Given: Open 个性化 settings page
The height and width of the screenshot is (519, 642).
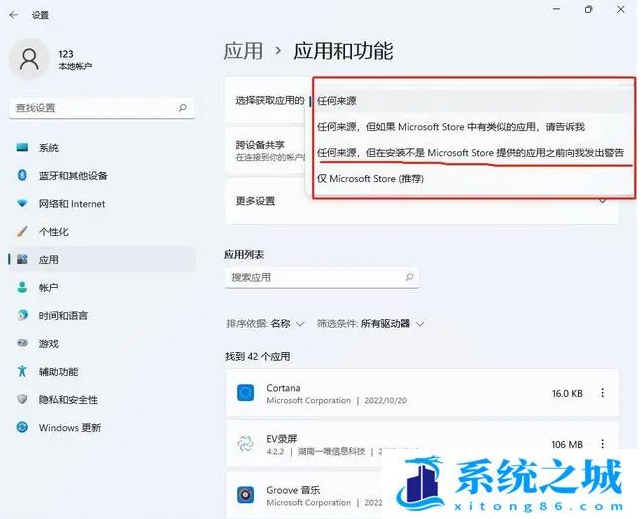Looking at the screenshot, I should pyautogui.click(x=102, y=231).
